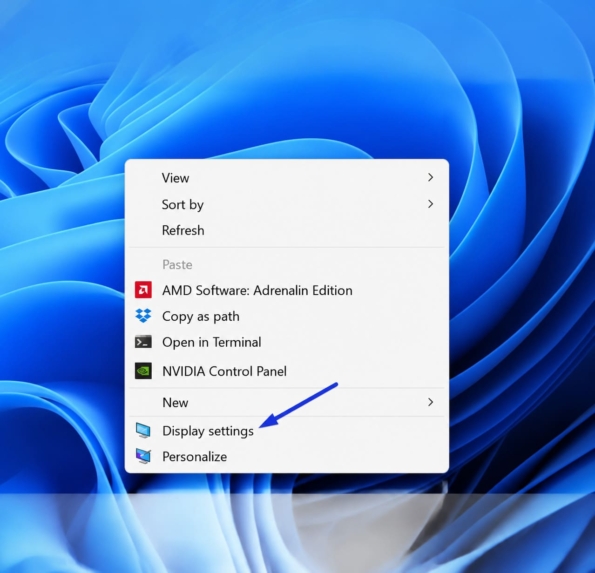595x573 pixels.
Task: Choose Refresh from the context menu
Action: click(286, 230)
